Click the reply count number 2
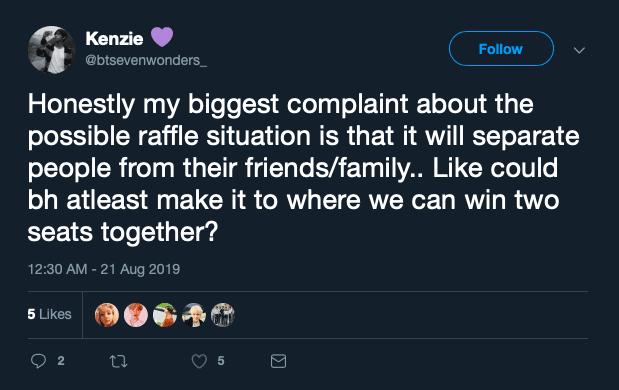The height and width of the screenshot is (390, 619). [x=61, y=361]
